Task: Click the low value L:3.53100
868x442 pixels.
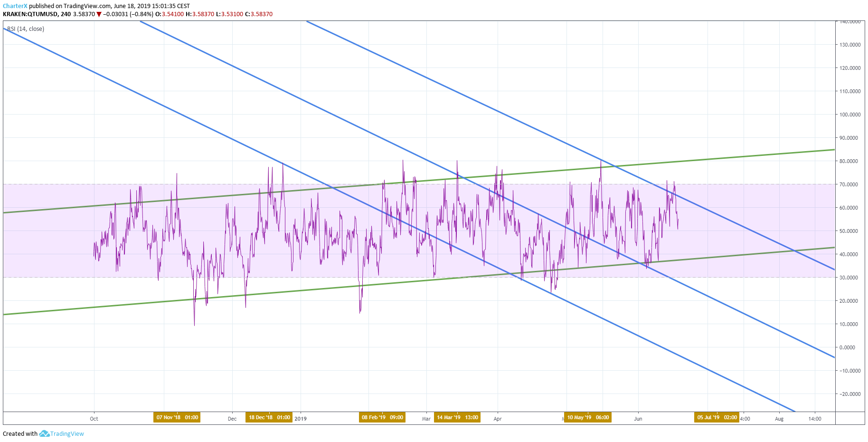Action: (230, 14)
